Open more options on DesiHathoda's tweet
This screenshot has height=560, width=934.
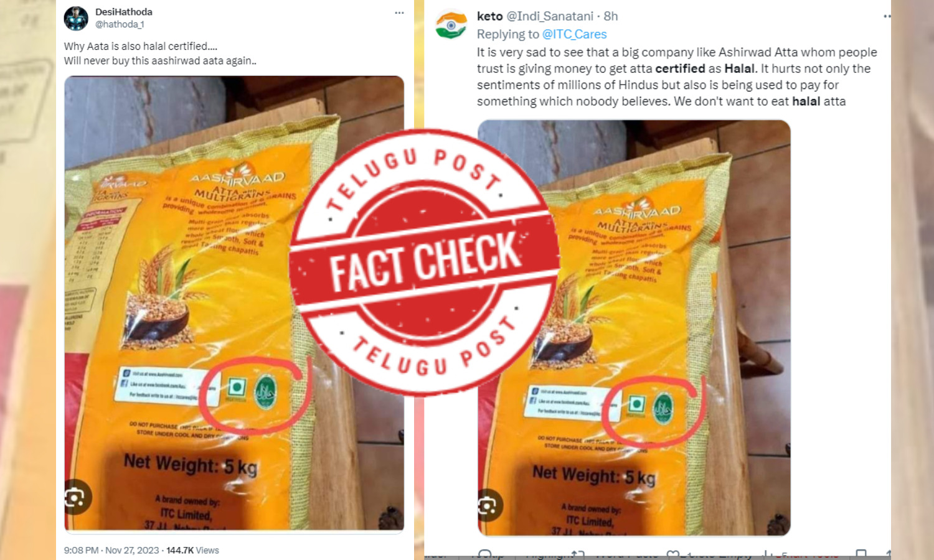[399, 12]
